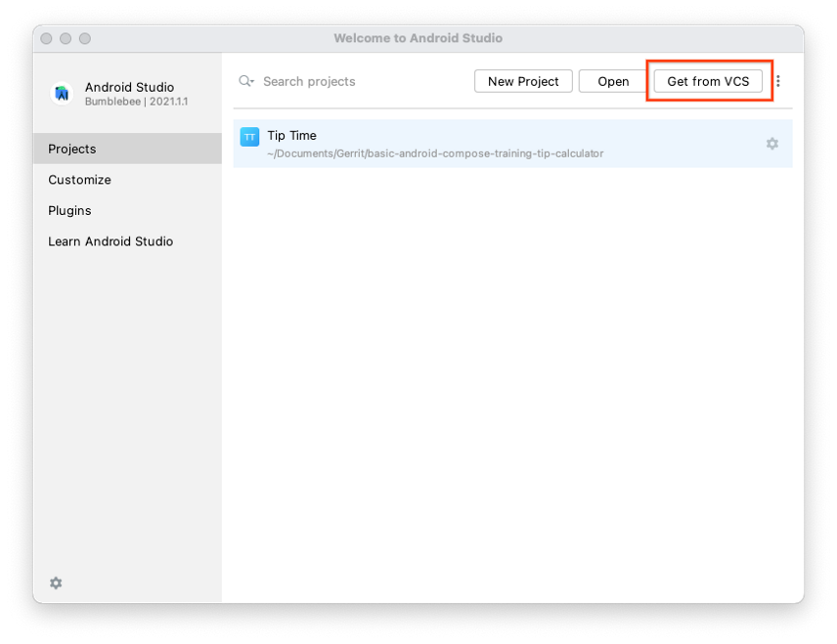
Task: Switch to the Plugins section
Action: [69, 210]
